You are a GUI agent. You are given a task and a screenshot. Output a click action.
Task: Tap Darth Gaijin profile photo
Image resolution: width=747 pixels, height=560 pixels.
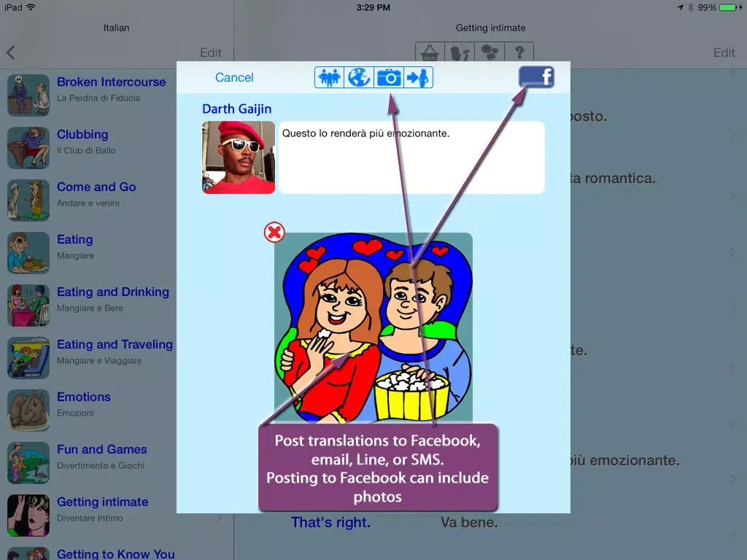(x=239, y=157)
